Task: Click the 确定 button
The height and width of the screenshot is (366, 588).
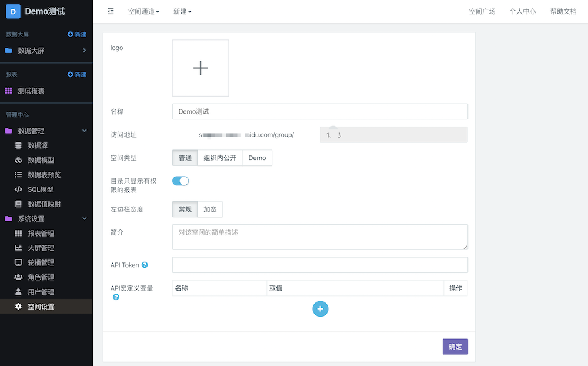Action: [455, 347]
